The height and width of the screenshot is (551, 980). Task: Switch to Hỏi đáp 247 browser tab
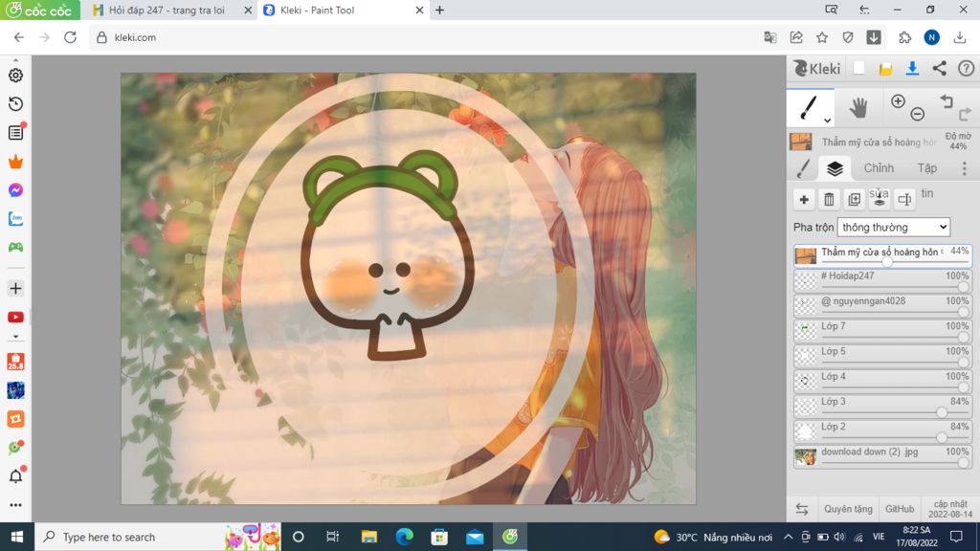click(x=167, y=10)
